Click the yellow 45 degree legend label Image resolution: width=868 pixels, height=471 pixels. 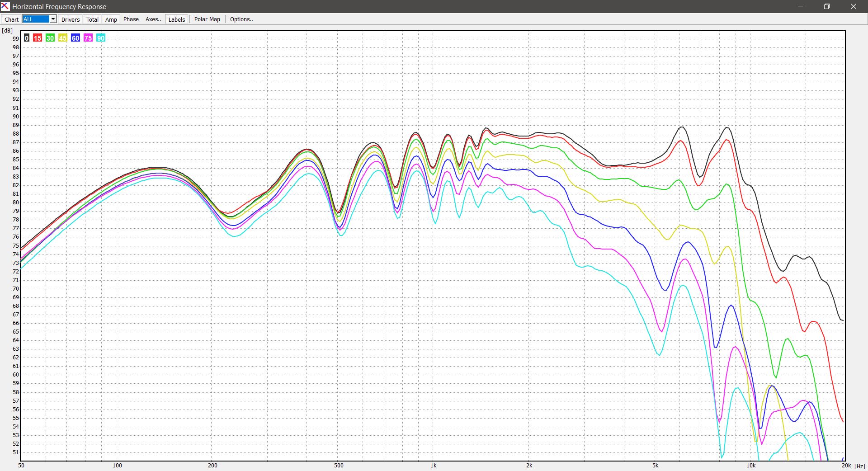tap(63, 38)
